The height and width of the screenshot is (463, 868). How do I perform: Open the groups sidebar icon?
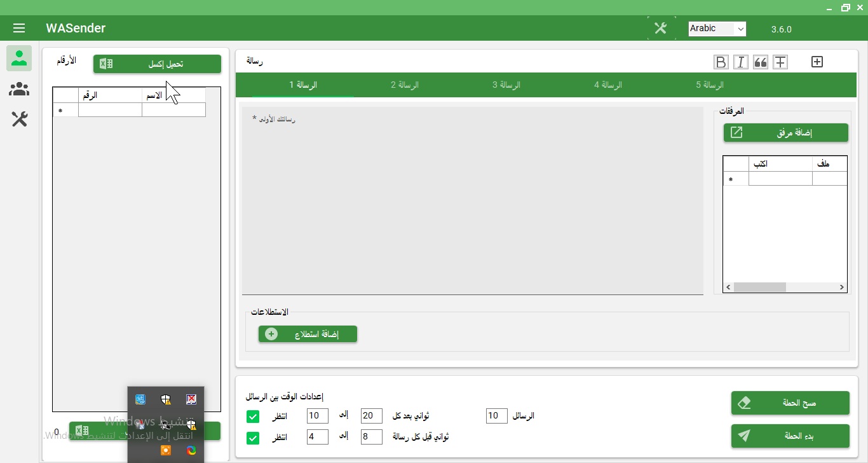point(20,89)
